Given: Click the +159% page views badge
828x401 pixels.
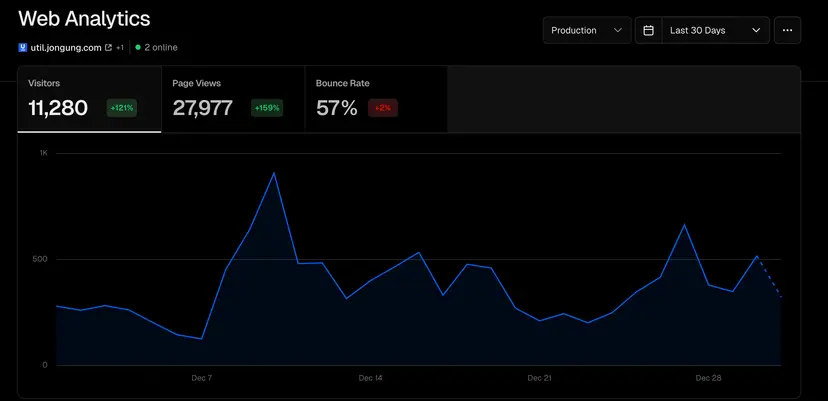Looking at the screenshot, I should pyautogui.click(x=267, y=108).
